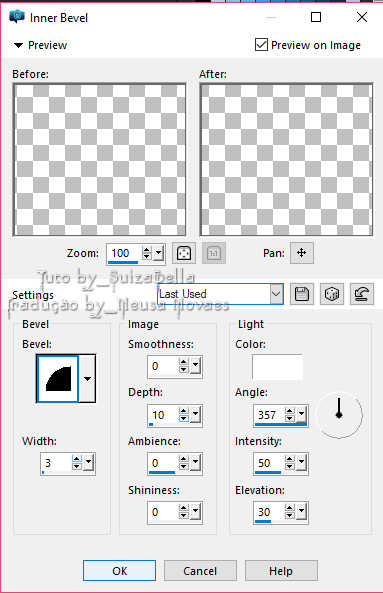Image resolution: width=383 pixels, height=593 pixels.
Task: Open the Bevel shape dropdown arrow
Action: [87, 379]
